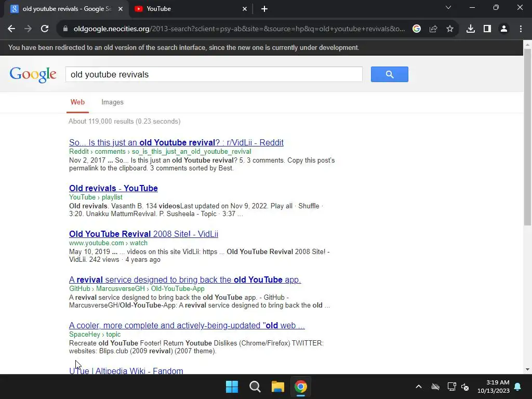Image resolution: width=532 pixels, height=399 pixels.
Task: Open File Explorer from the taskbar
Action: click(277, 387)
